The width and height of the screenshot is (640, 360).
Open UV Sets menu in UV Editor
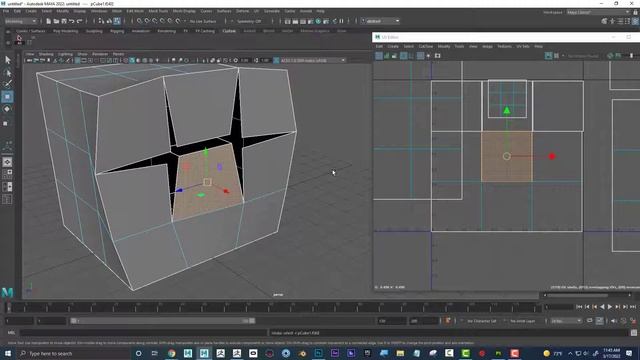523,46
